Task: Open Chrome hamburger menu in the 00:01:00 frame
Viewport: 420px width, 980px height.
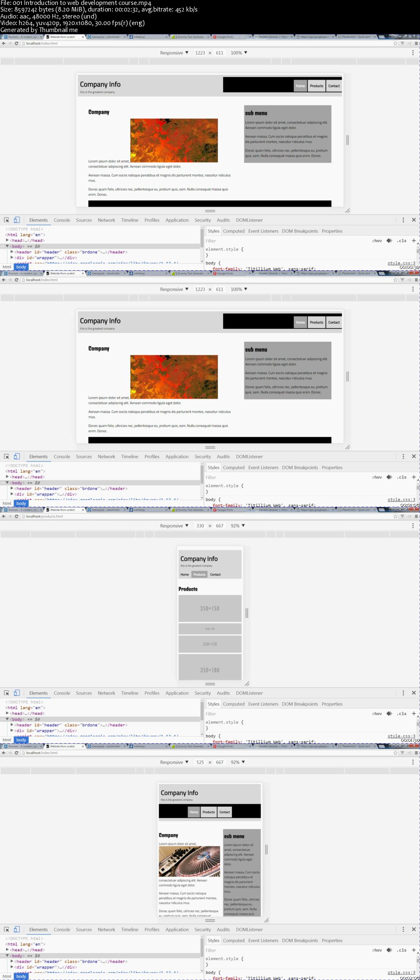Action: (416, 280)
